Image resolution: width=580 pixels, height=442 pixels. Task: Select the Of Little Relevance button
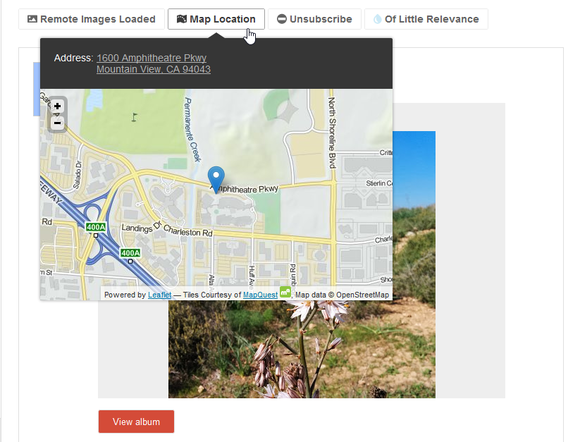coord(426,19)
